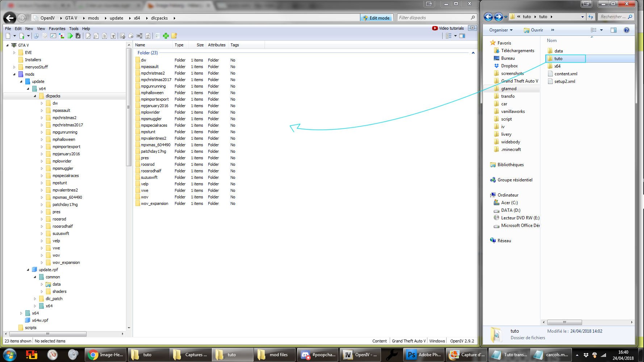This screenshot has width=644, height=362.
Task: Click the Explorer back arrow button
Action: click(x=488, y=17)
